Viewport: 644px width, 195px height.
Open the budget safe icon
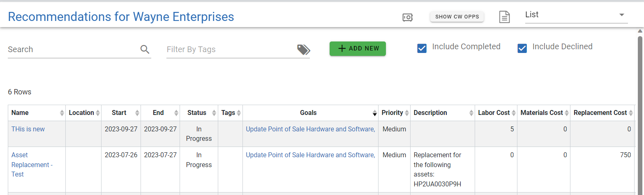point(408,17)
